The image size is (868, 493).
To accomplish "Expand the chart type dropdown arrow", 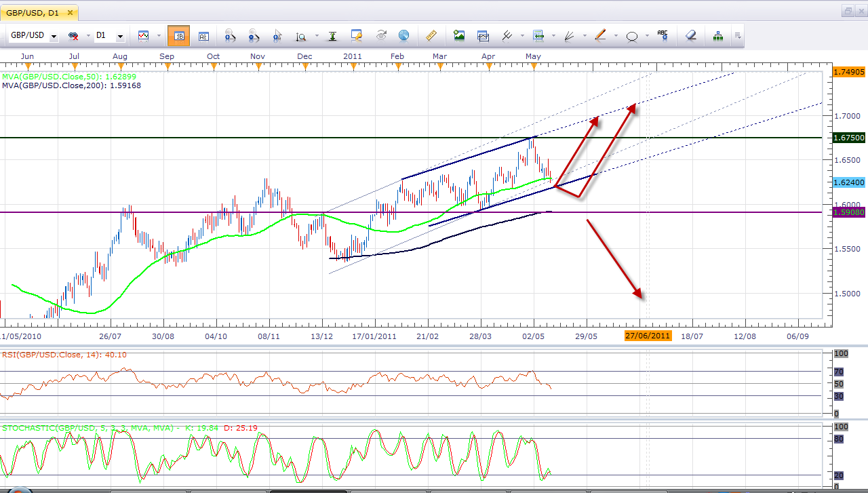I will (x=159, y=36).
